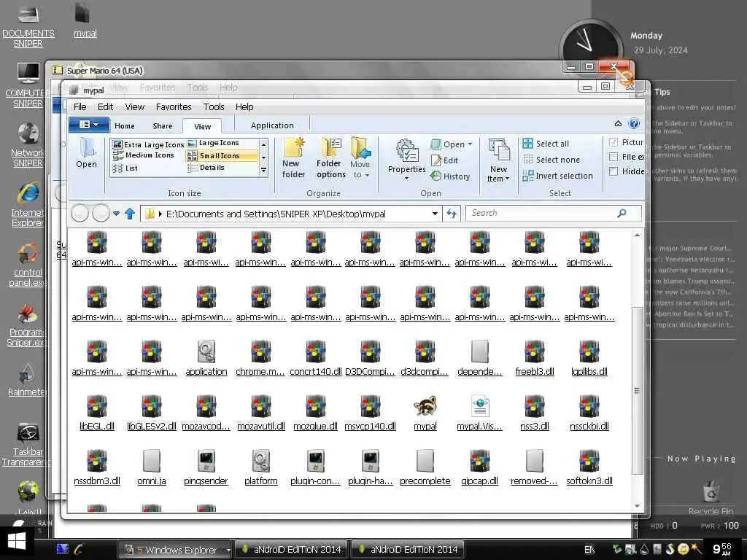Image resolution: width=747 pixels, height=560 pixels.
Task: Select the mypal.Vis... manifest file
Action: [x=479, y=413]
